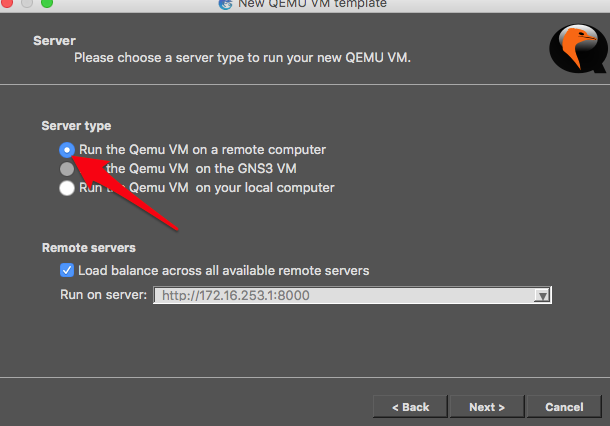The height and width of the screenshot is (426, 610).
Task: Click the green zoom window button
Action: (47, 3)
